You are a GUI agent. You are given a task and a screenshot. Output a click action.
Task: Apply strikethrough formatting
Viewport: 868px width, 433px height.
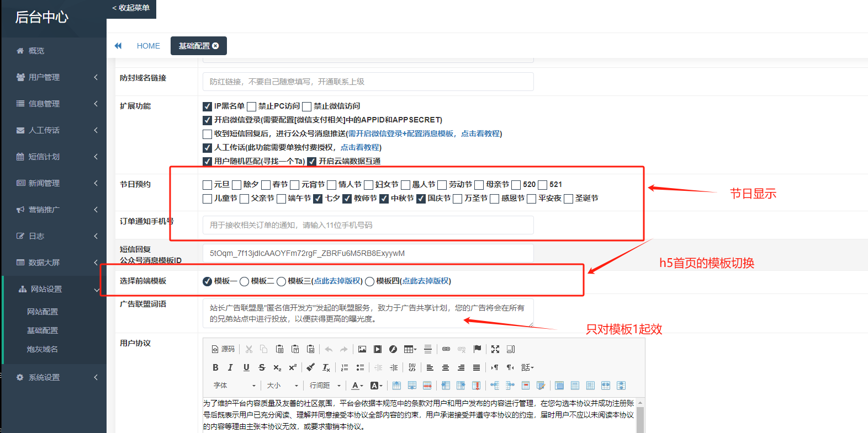click(x=262, y=367)
